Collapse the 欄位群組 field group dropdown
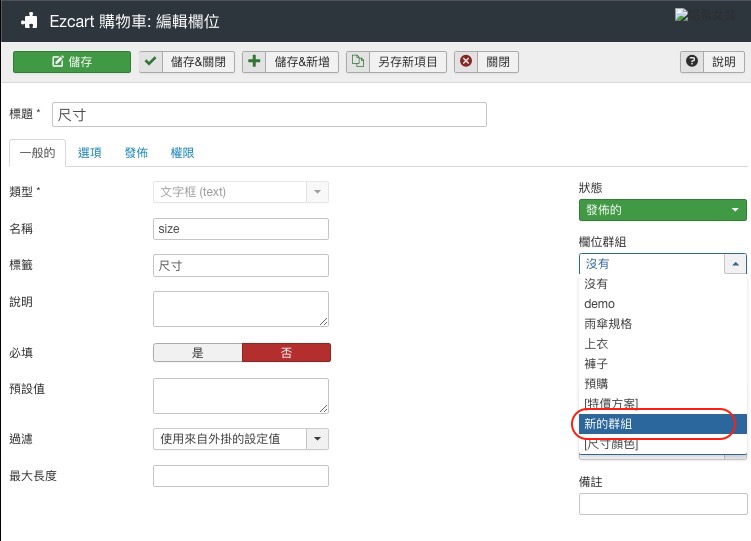The width and height of the screenshot is (751, 541). click(735, 264)
